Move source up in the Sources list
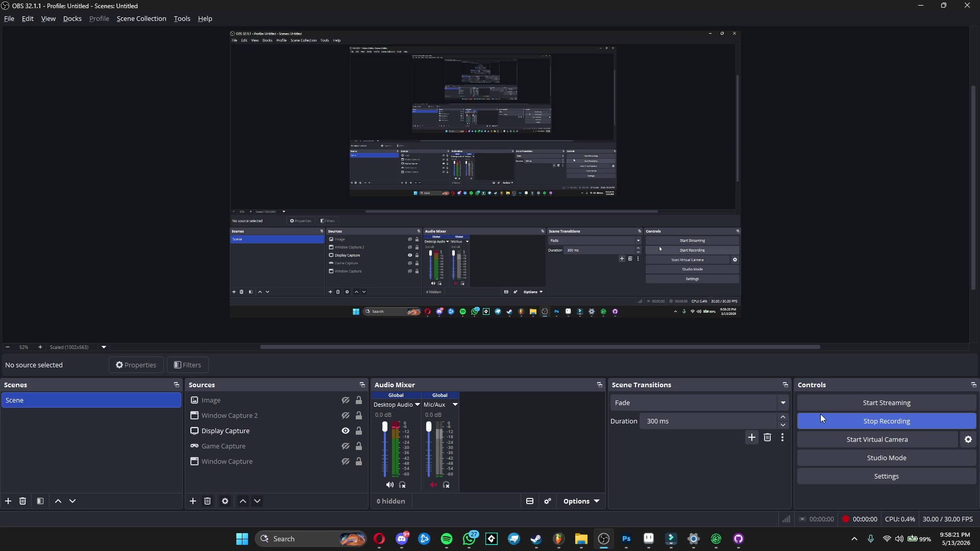 pos(243,501)
